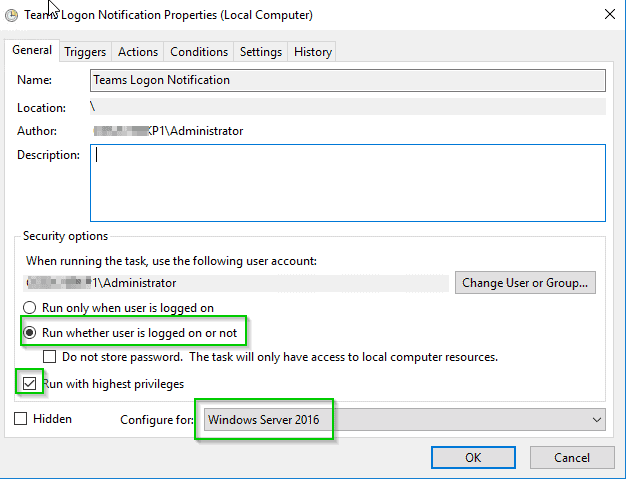This screenshot has height=479, width=626.
Task: Click the 'Security options' group label
Action: tap(65, 236)
